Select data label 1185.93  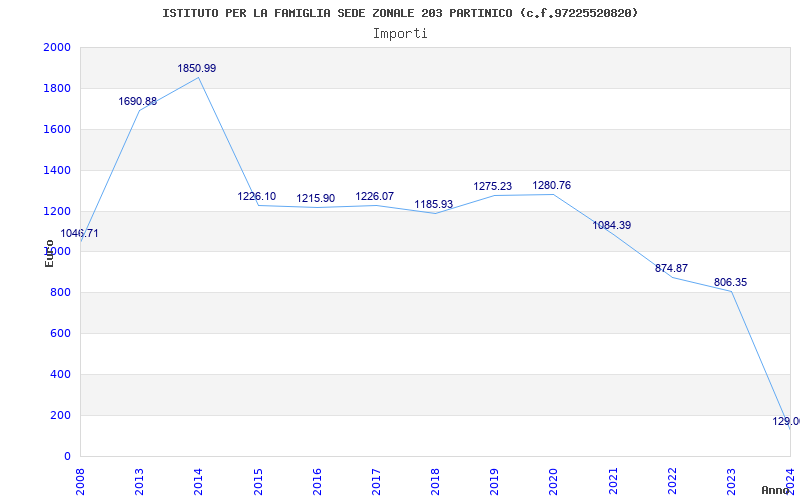coord(434,205)
